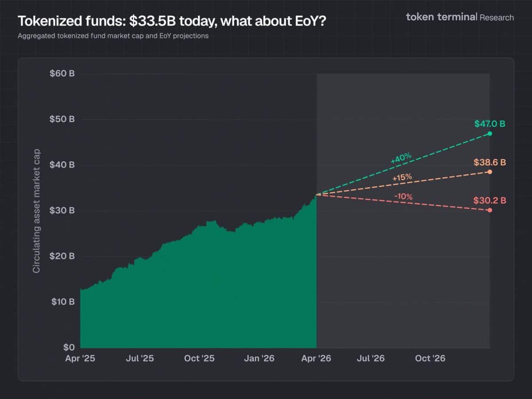Click the $47.0 B value label
The width and height of the screenshot is (532, 399).
point(490,124)
